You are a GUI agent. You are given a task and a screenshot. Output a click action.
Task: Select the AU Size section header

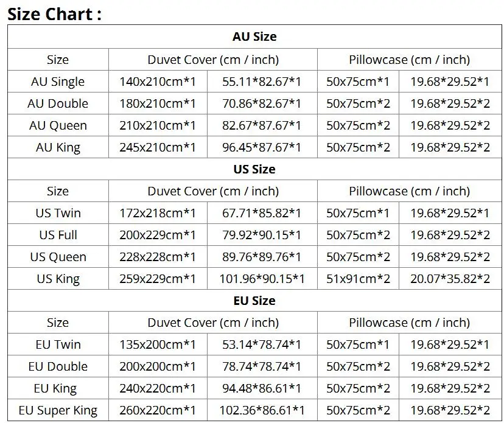click(x=254, y=37)
